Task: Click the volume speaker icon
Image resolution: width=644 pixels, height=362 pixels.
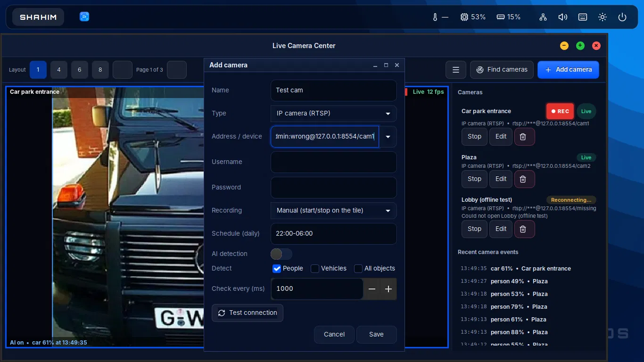Action: [x=563, y=17]
